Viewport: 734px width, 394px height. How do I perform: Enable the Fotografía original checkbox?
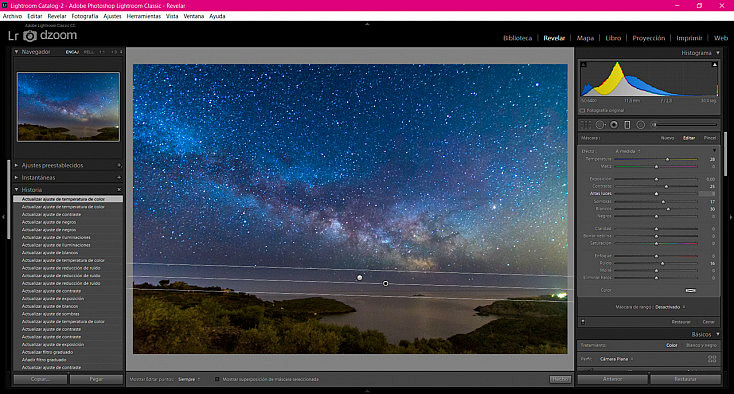tap(583, 111)
